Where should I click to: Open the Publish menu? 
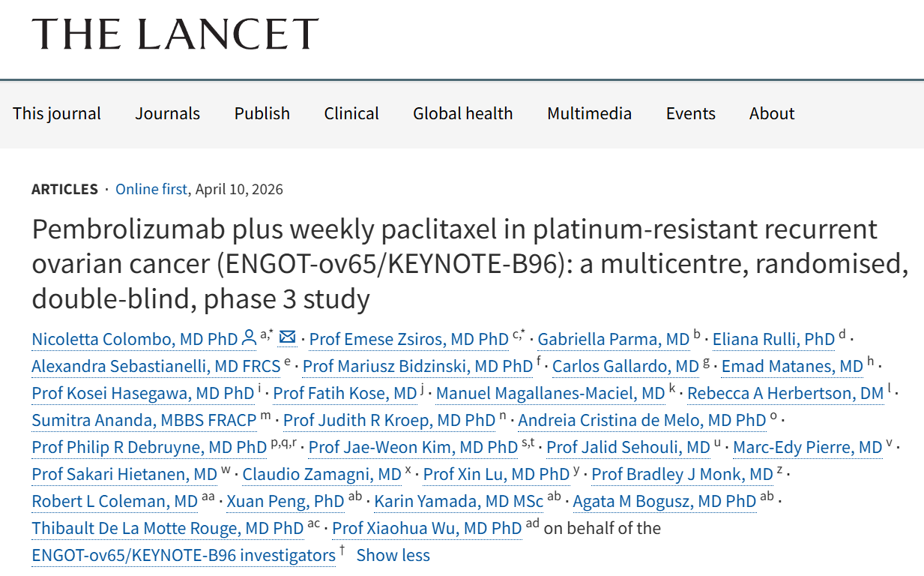click(262, 113)
